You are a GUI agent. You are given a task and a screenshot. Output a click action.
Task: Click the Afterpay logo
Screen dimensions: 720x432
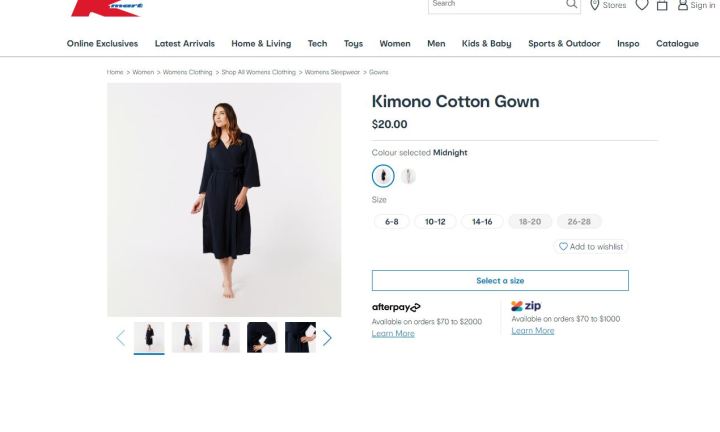click(396, 307)
